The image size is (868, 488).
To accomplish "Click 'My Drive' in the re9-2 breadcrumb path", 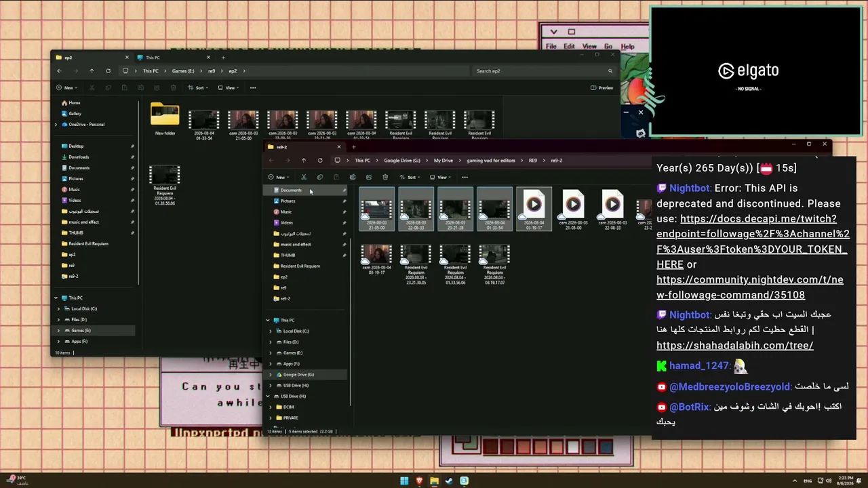I will click(443, 161).
